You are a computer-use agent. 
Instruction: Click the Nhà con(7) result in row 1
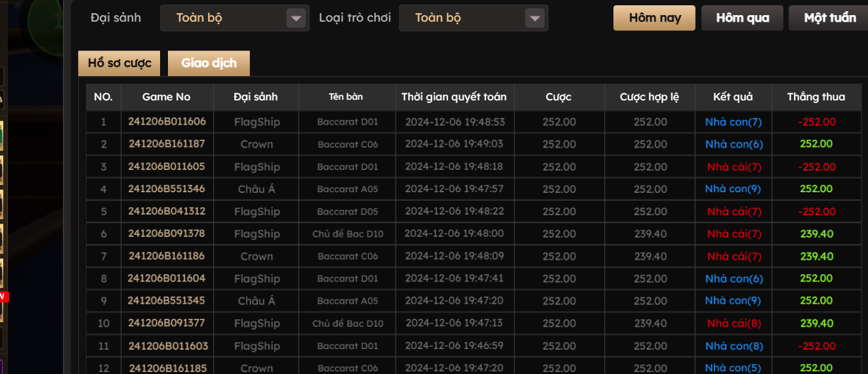click(733, 121)
